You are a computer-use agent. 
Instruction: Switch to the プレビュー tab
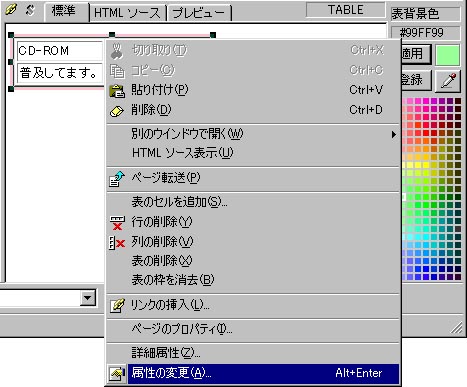tap(199, 13)
